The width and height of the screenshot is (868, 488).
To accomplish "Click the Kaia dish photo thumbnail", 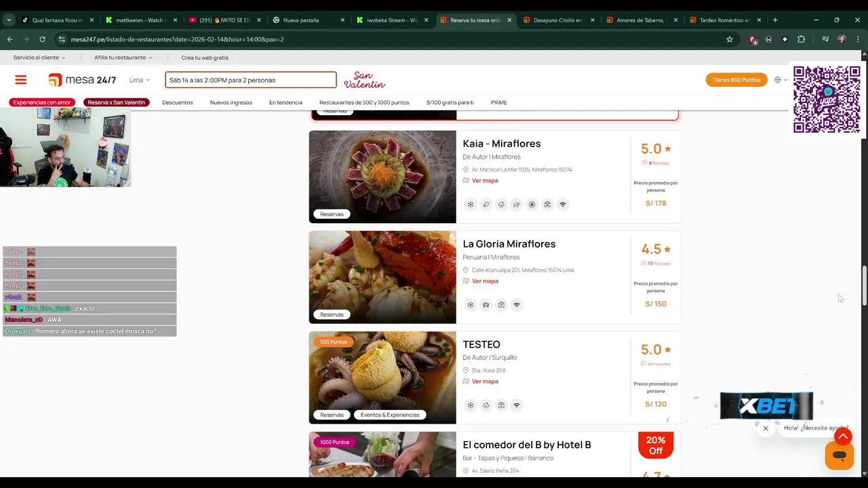I will point(382,177).
